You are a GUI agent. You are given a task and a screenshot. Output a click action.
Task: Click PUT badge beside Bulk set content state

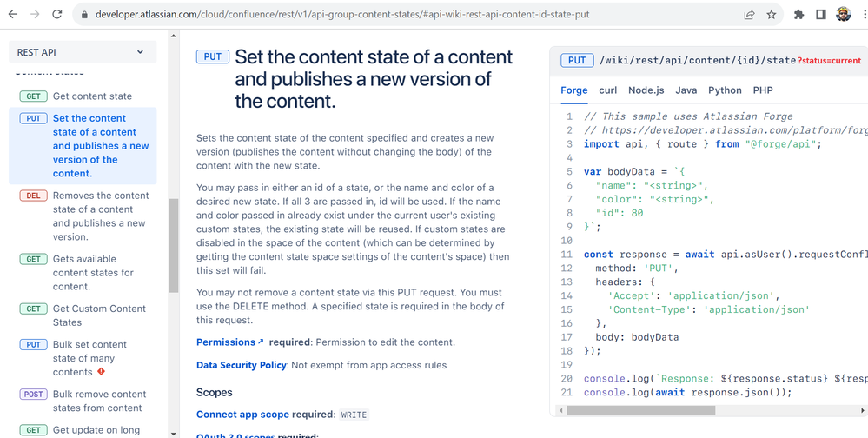pyautogui.click(x=33, y=345)
